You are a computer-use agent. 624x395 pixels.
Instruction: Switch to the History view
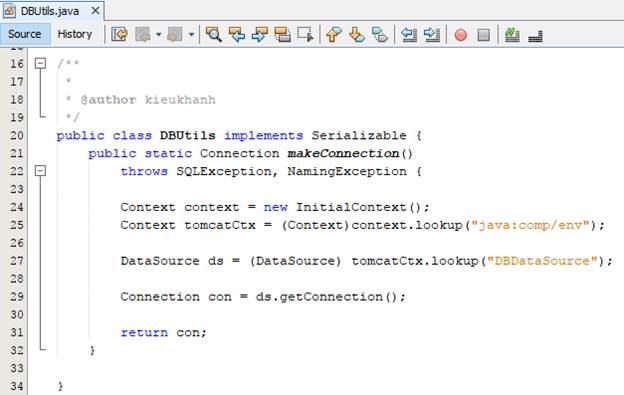[75, 34]
